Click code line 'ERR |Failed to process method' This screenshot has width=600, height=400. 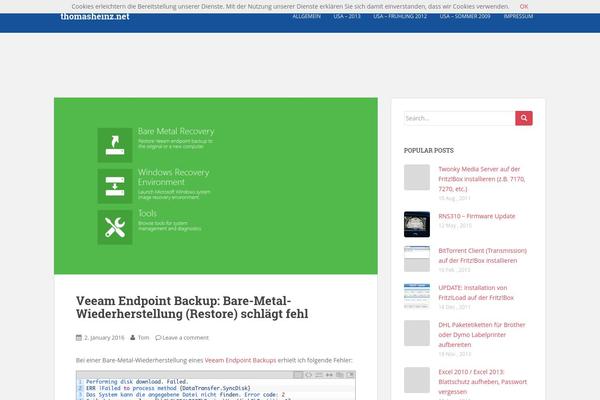click(168, 388)
